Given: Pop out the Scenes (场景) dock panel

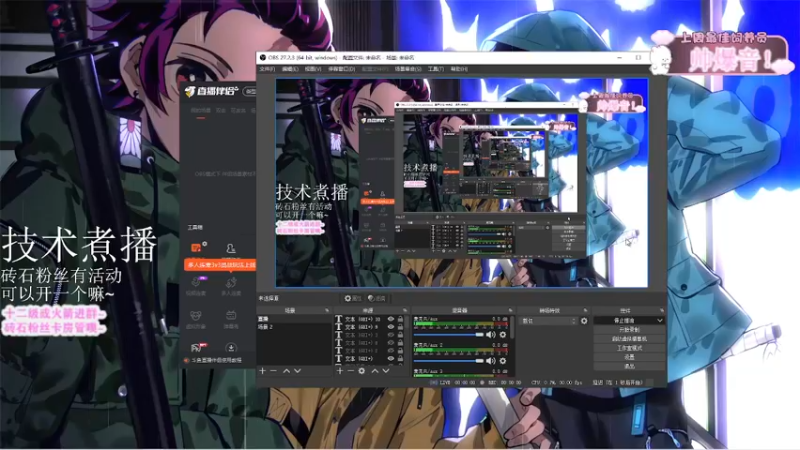Looking at the screenshot, I should click(327, 310).
